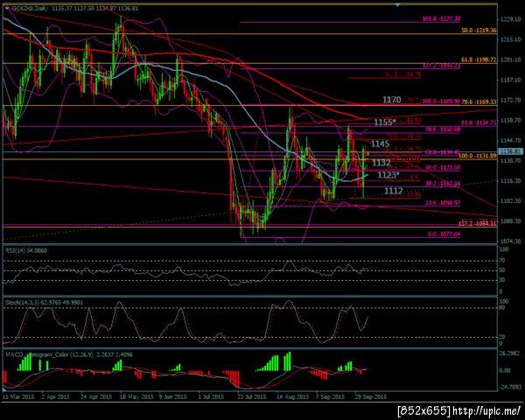Image resolution: width=525 pixels, height=420 pixels.
Task: Select Fibonacci label 50.0 -1123.50
Action: tap(443, 167)
